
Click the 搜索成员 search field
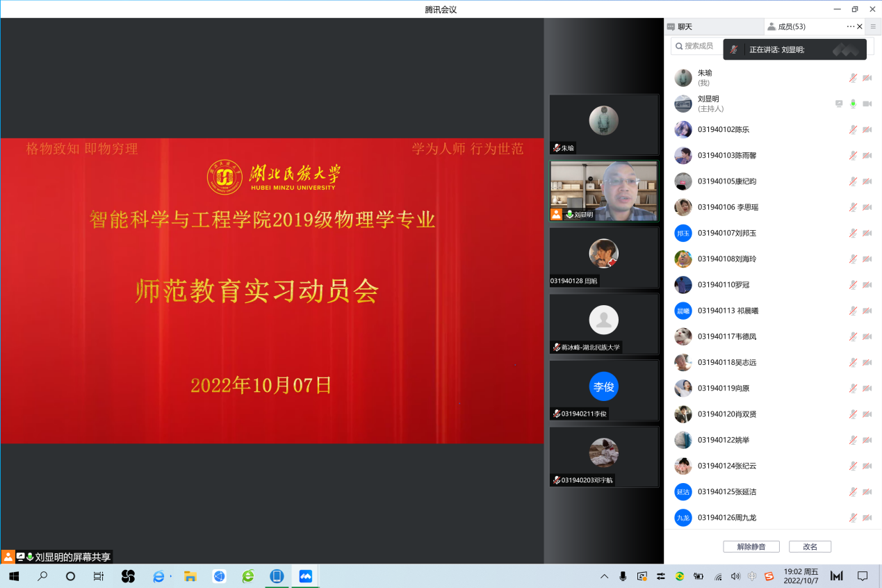tap(696, 46)
